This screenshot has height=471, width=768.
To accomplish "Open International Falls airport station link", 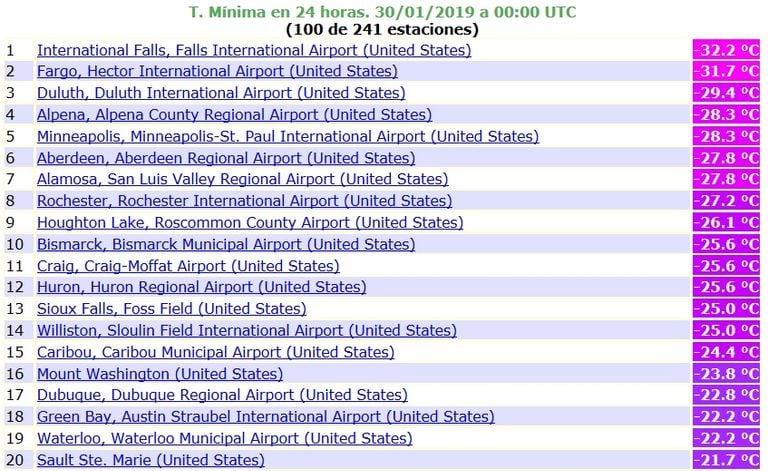I will pos(254,50).
